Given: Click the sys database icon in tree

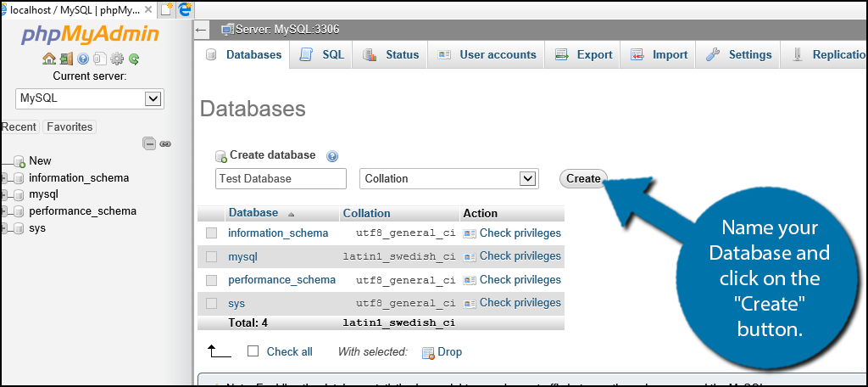Looking at the screenshot, I should pyautogui.click(x=19, y=228).
